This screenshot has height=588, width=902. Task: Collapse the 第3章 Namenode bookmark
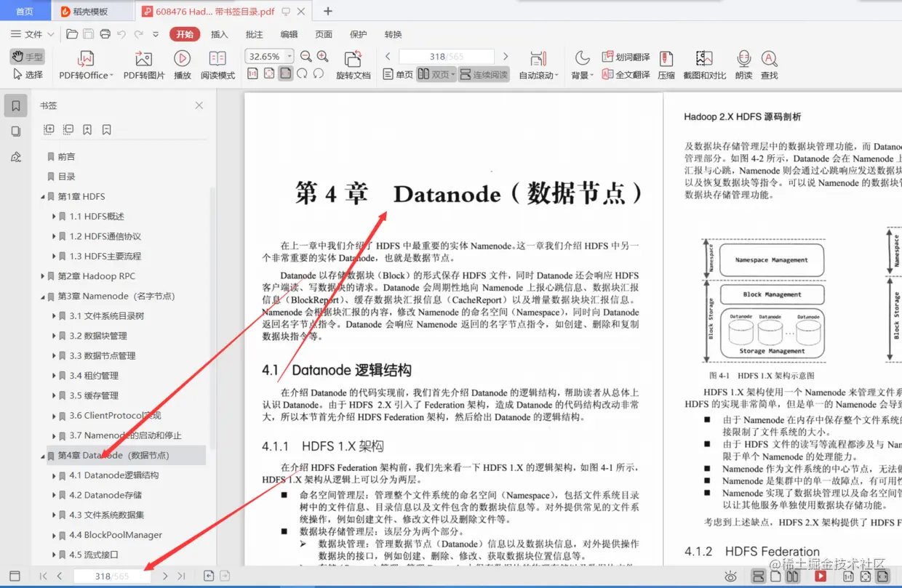[x=43, y=296]
